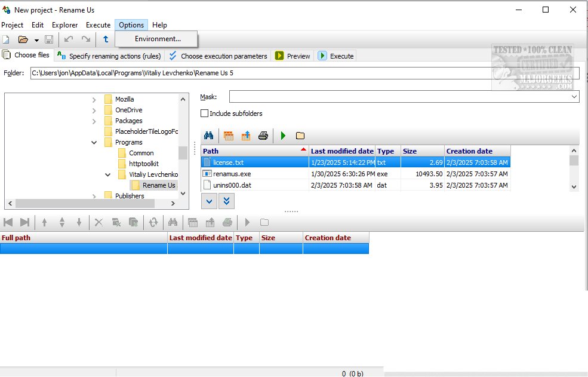This screenshot has width=588, height=377.
Task: Click the go-to-last icon in lower toolbar
Action: 24,222
